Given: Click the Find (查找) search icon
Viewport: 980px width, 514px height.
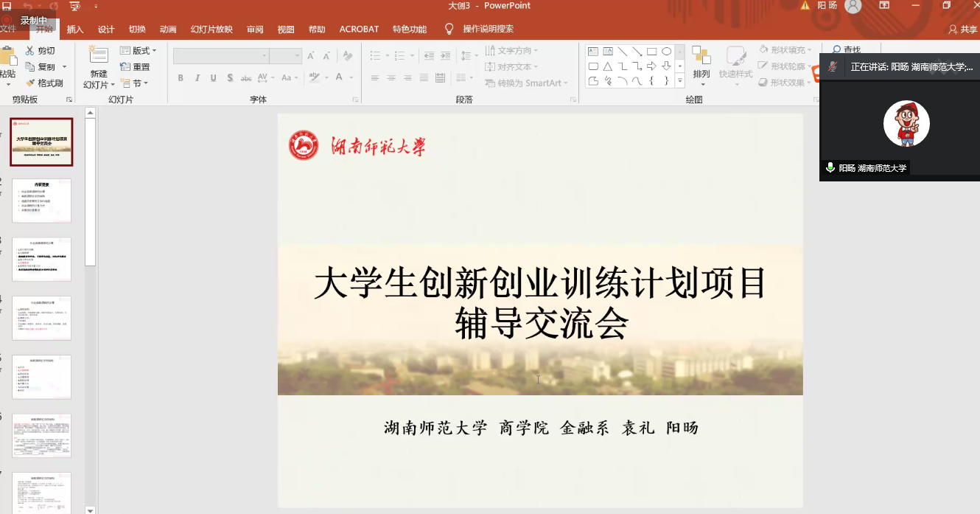Looking at the screenshot, I should 837,49.
